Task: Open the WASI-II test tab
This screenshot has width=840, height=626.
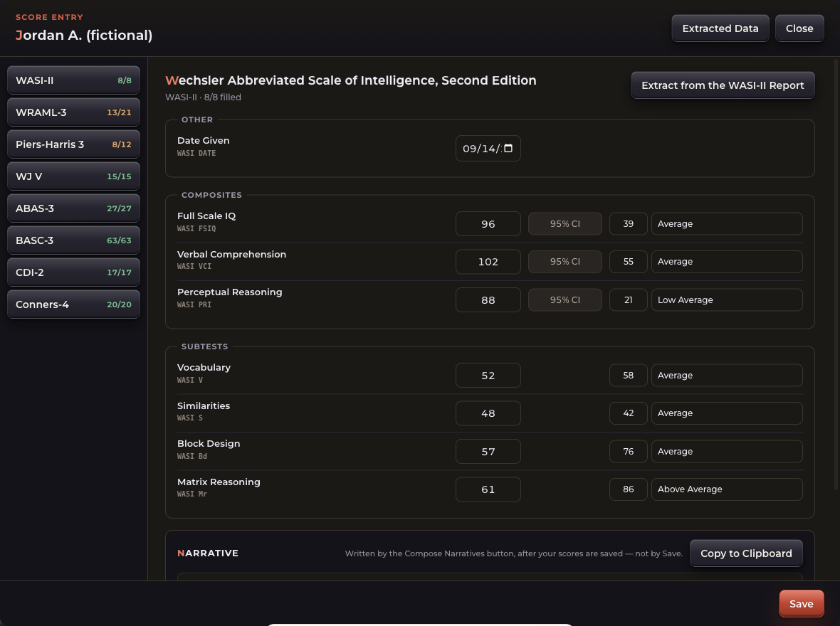Action: [73, 80]
